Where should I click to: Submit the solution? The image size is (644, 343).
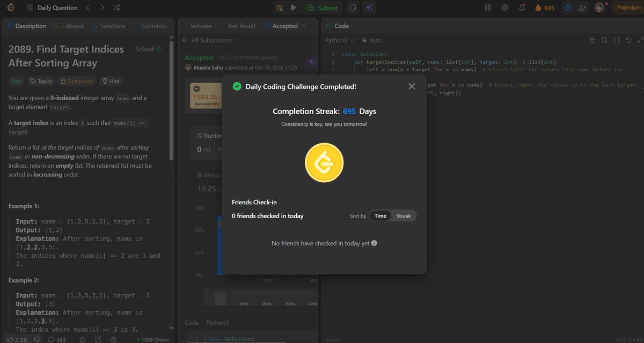322,8
